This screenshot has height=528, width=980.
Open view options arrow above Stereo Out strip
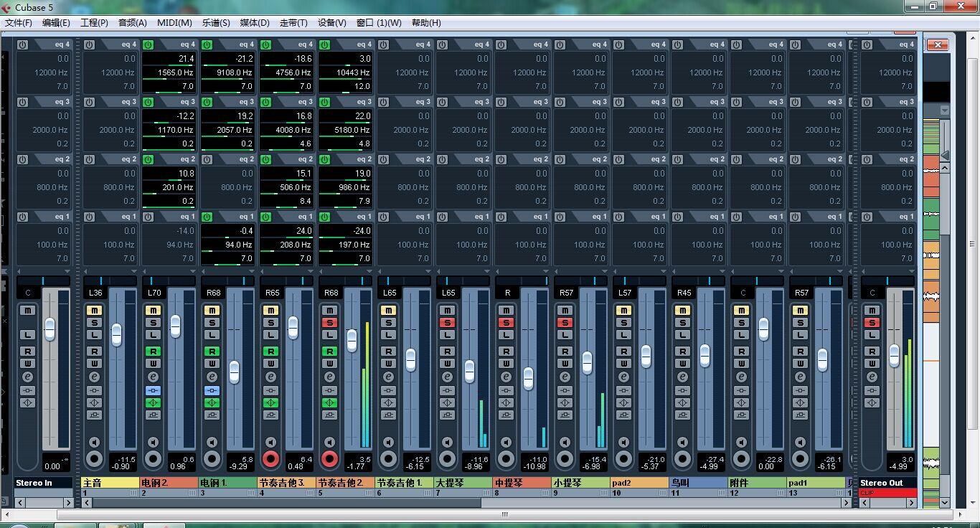(x=913, y=271)
